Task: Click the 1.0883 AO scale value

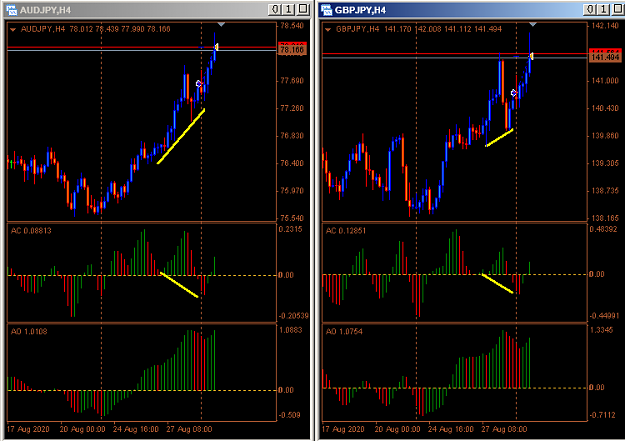Action: pyautogui.click(x=291, y=330)
